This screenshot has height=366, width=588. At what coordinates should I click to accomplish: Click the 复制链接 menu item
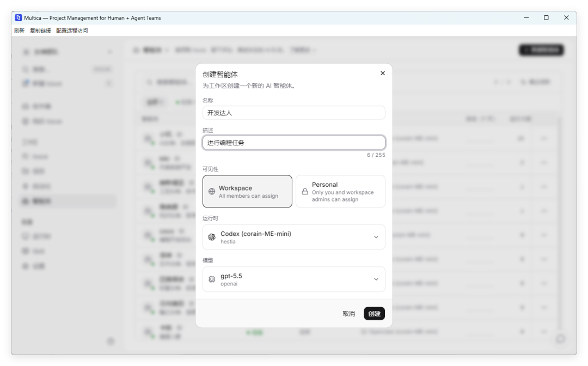click(x=40, y=30)
